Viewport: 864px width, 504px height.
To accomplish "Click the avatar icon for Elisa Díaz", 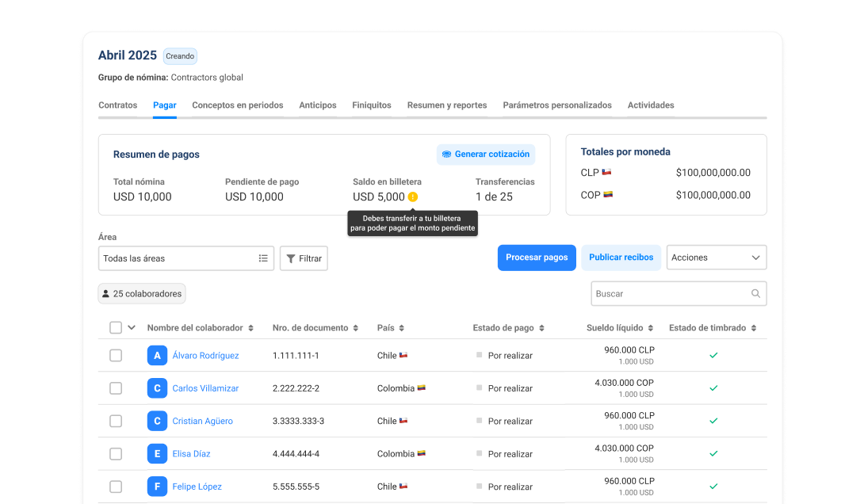I will tap(157, 454).
